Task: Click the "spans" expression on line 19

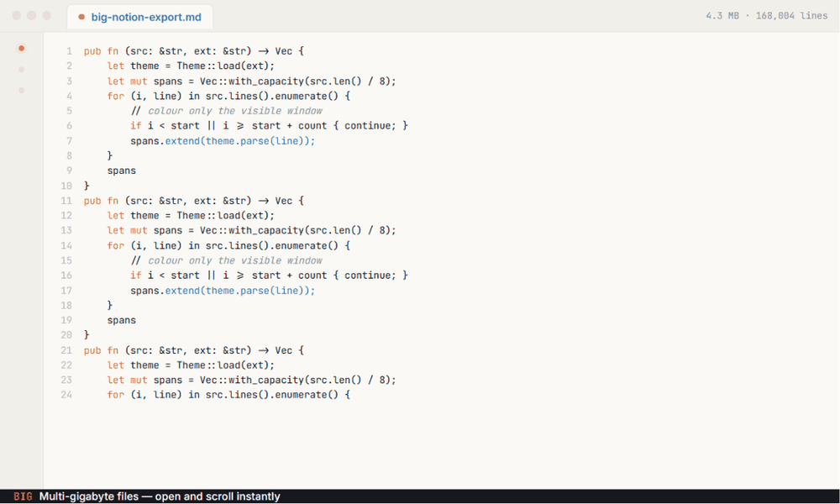Action: tap(122, 320)
